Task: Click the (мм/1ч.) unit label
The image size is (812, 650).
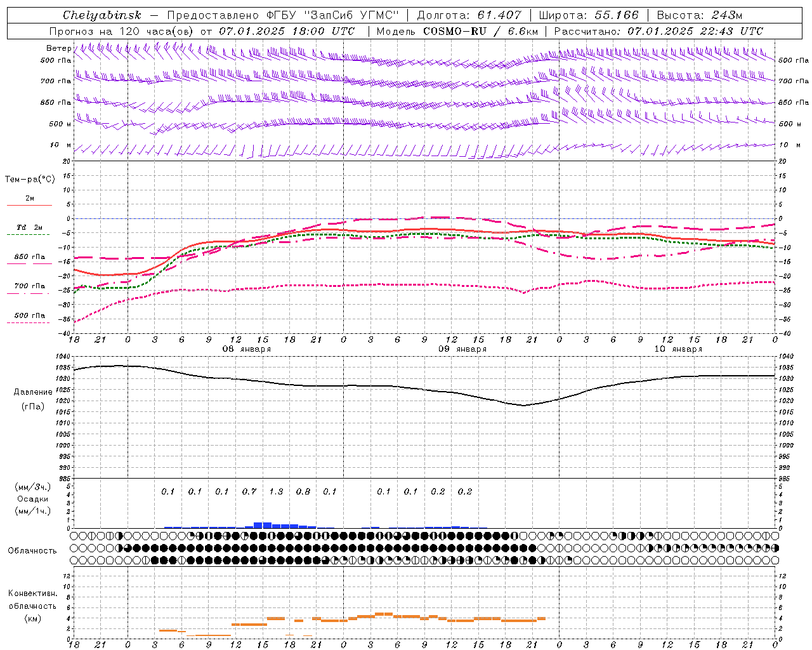Action: (x=33, y=511)
